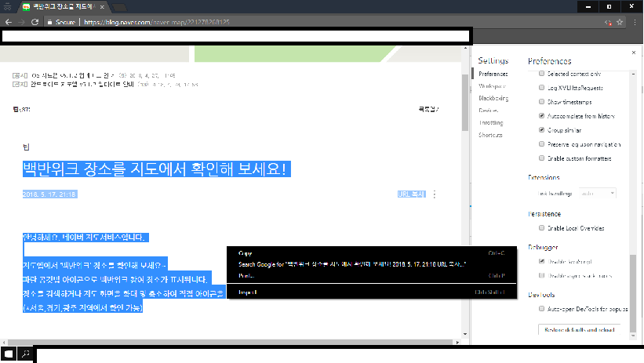The height and width of the screenshot is (363, 644).
Task: Click the window icon in the title bar corner
Action: coord(7,6)
